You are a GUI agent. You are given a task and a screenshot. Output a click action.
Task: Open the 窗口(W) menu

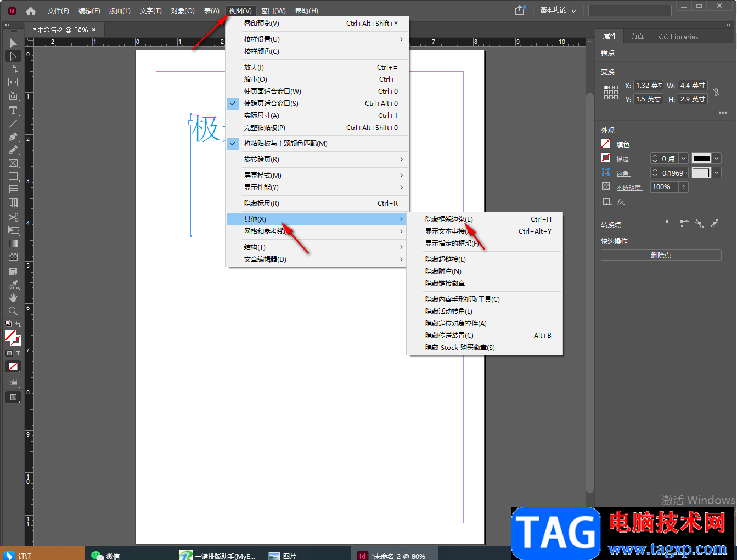(x=273, y=11)
